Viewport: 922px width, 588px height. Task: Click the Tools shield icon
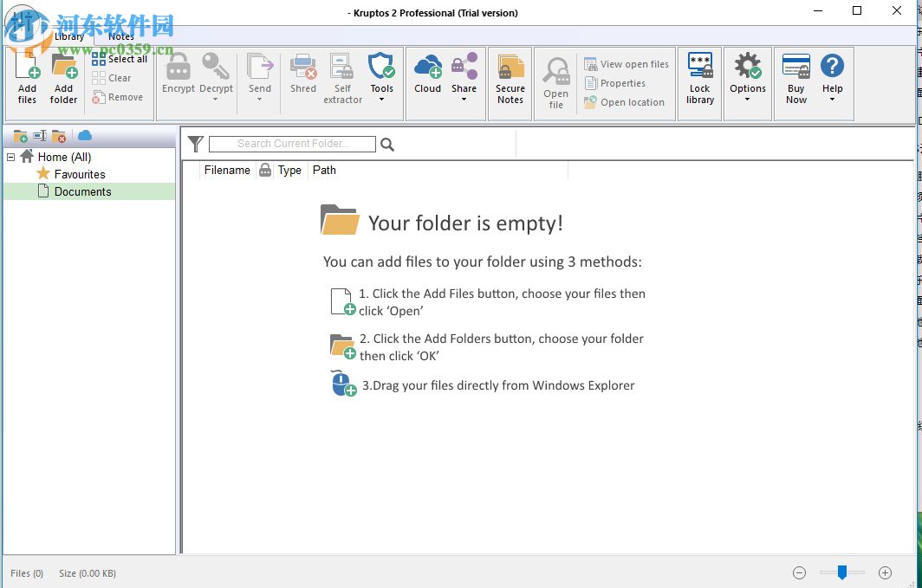tap(381, 66)
